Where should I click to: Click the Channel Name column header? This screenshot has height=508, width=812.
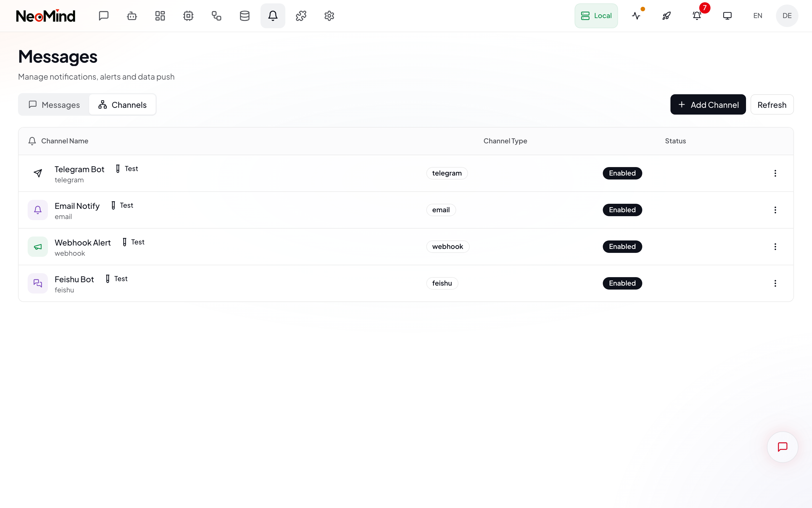click(x=64, y=141)
